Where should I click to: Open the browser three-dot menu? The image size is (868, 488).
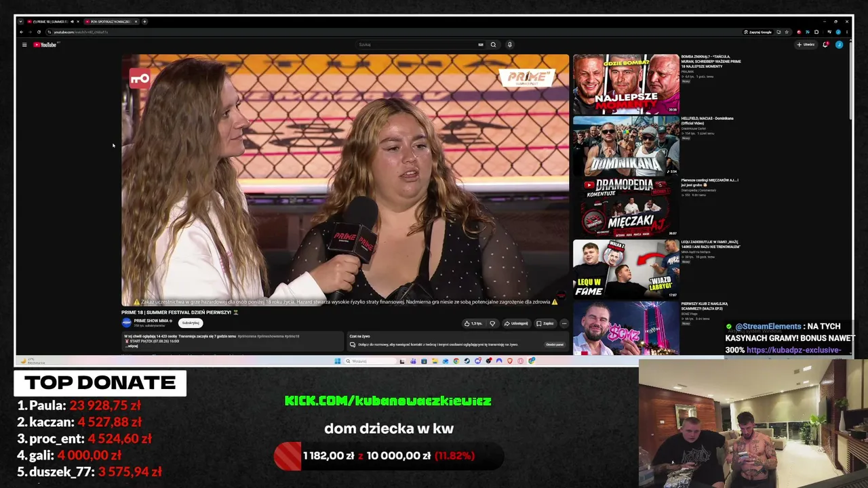pos(846,32)
